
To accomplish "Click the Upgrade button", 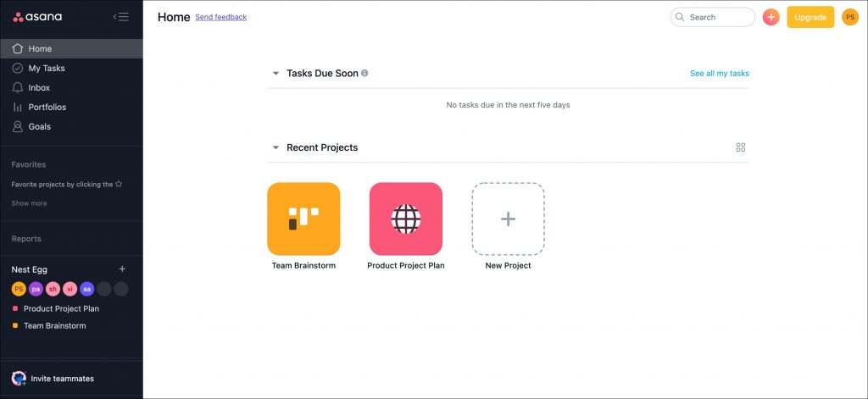I will [810, 17].
